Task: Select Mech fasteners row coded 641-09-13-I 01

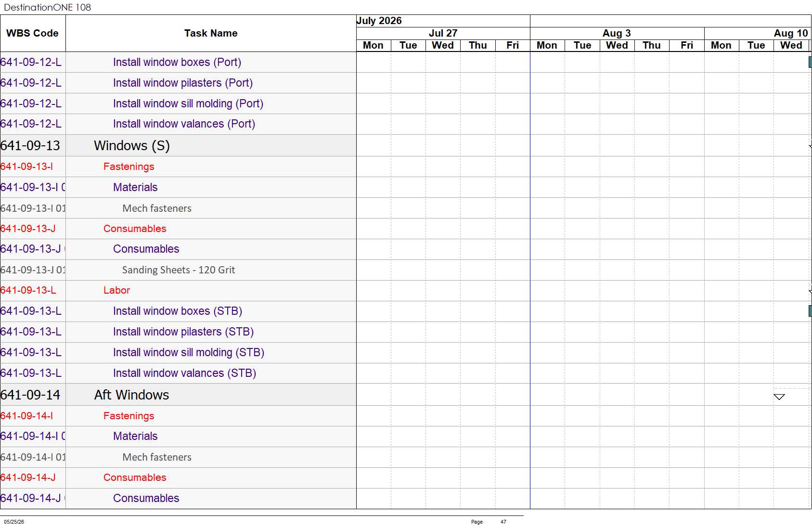Action: coord(157,208)
